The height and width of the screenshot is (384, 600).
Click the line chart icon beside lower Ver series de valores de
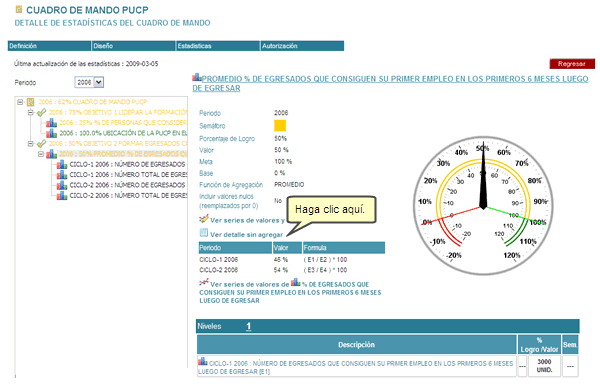click(x=204, y=283)
